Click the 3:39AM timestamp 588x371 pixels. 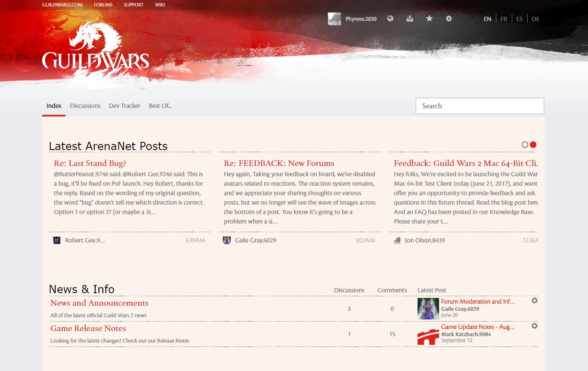195,240
